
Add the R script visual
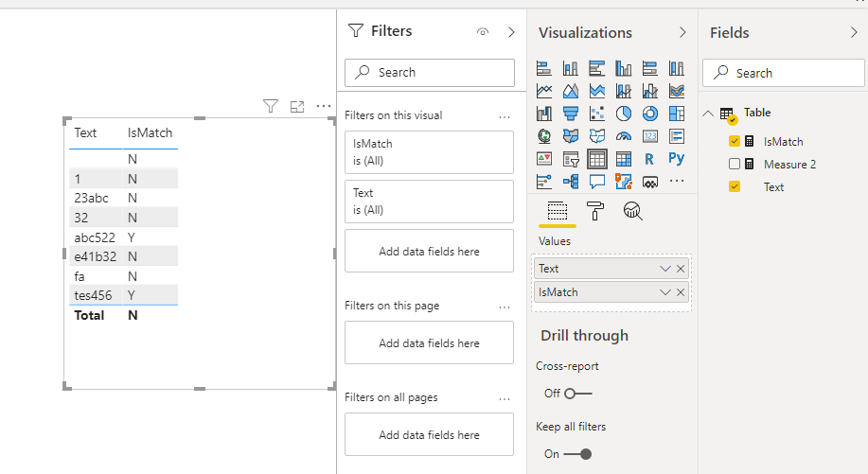point(649,159)
